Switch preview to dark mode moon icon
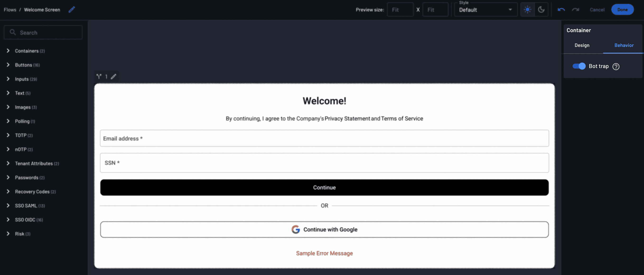The height and width of the screenshot is (275, 644). (541, 9)
